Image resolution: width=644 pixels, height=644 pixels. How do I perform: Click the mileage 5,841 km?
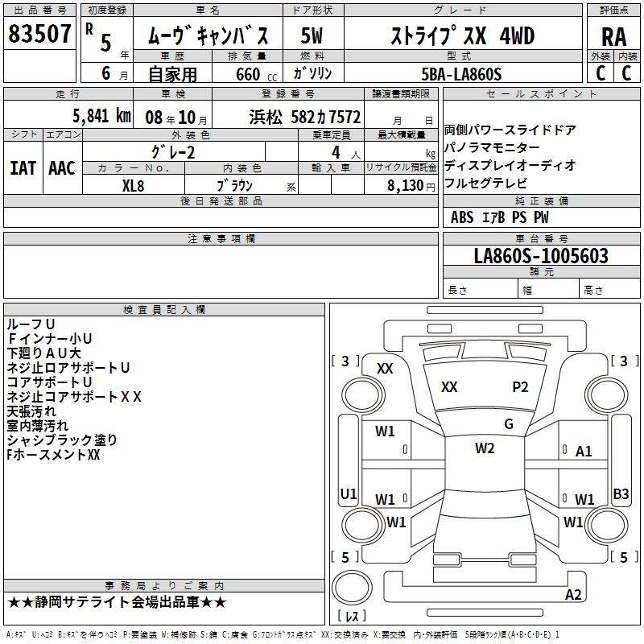tap(102, 116)
